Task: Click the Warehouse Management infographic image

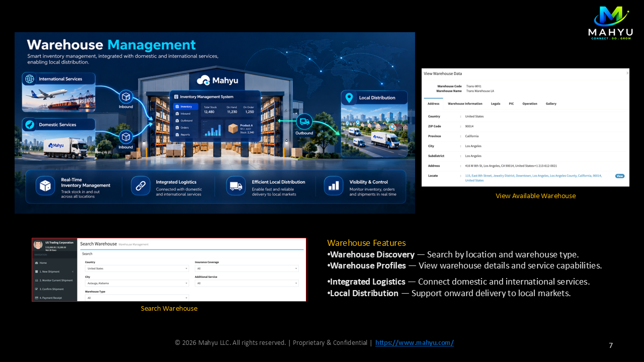Action: click(215, 123)
